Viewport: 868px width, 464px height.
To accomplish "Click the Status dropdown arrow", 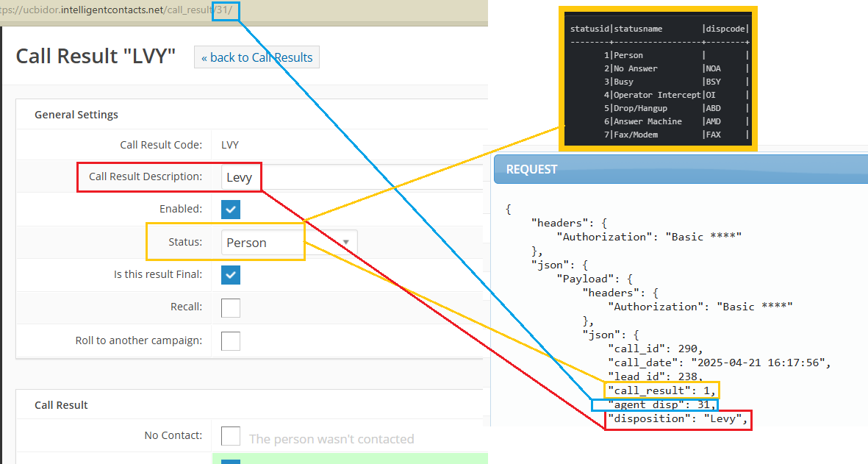I will tap(346, 242).
